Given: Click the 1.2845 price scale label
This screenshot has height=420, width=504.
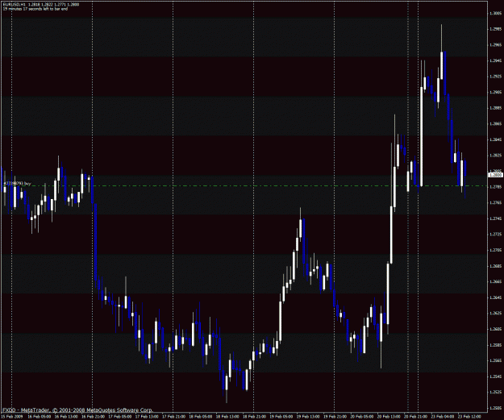Looking at the screenshot, I should [x=496, y=139].
